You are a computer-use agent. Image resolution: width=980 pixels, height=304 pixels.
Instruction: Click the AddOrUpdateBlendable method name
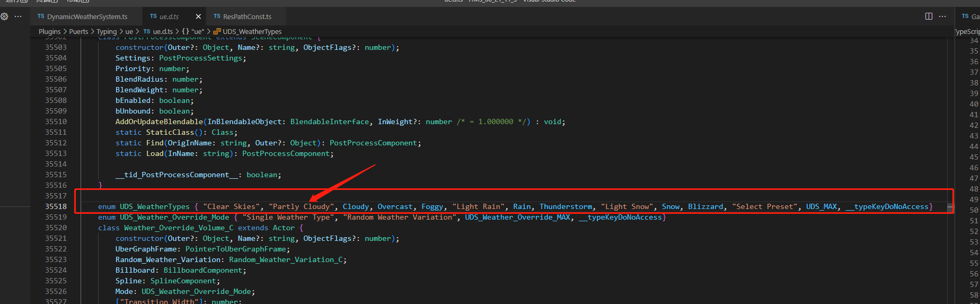point(159,121)
